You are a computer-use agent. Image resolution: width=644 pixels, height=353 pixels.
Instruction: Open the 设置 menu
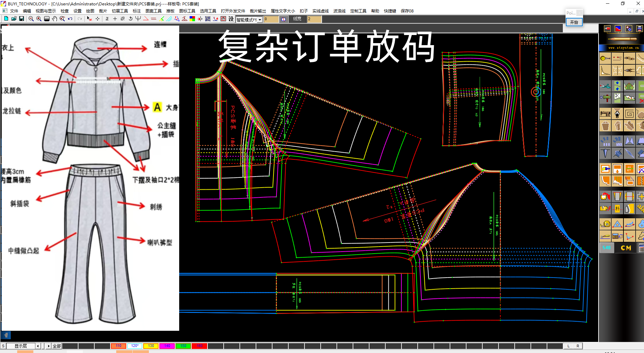point(77,11)
